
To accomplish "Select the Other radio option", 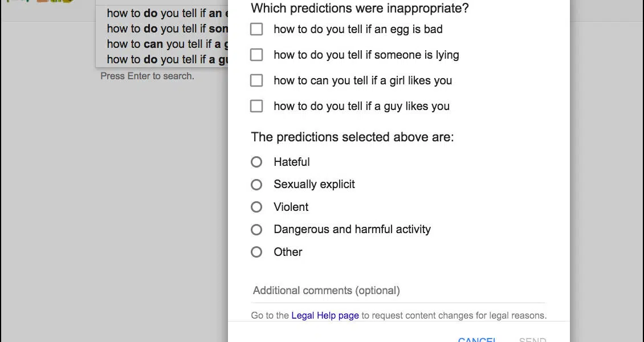I will (x=256, y=252).
